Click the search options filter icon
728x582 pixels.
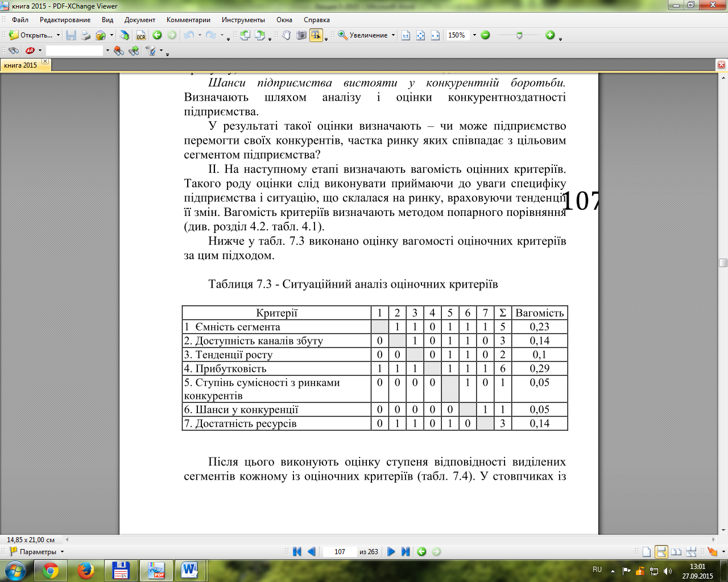pyautogui.click(x=151, y=51)
